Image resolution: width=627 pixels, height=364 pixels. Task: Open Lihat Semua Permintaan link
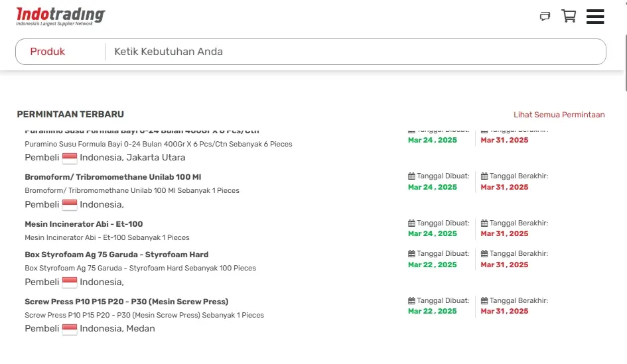[x=559, y=115]
